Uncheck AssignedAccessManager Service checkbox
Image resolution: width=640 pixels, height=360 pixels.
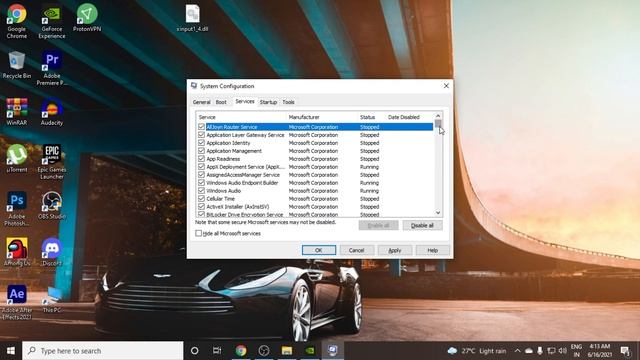tap(201, 175)
